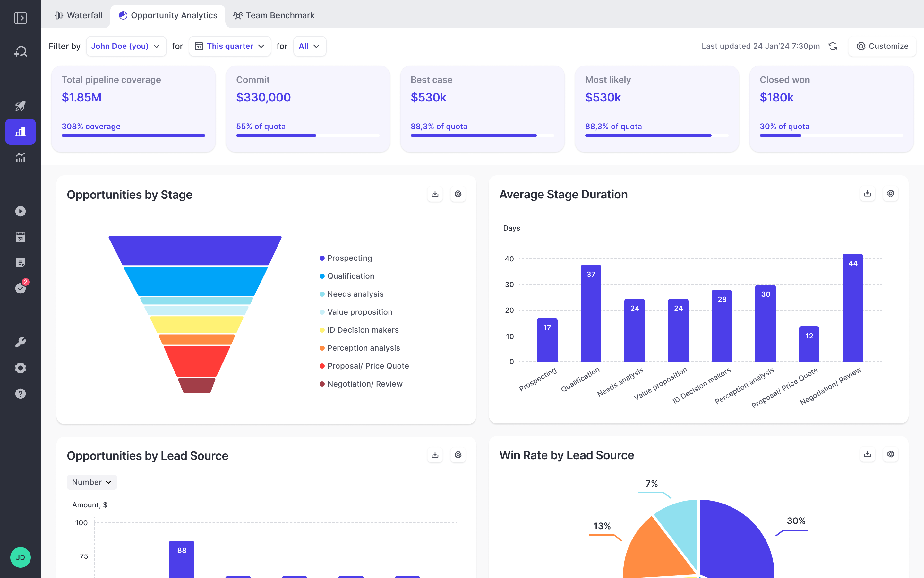
Task: Click the 308% coverage progress bar
Action: 133,135
